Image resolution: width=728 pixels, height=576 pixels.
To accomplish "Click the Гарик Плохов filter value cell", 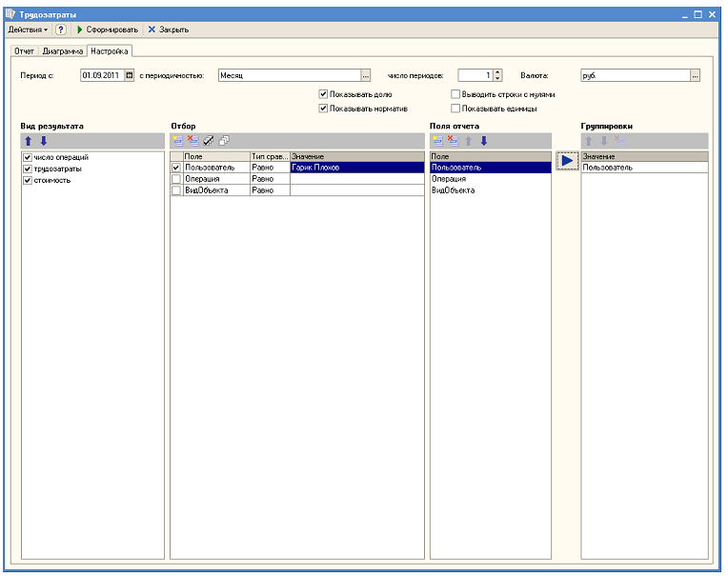I will tap(357, 168).
